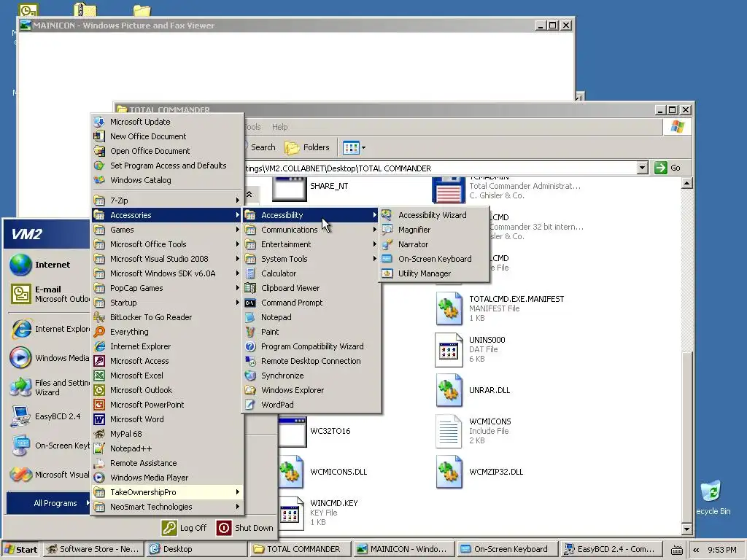Open EasyBCD 2.4 from Start menu

pos(47,416)
